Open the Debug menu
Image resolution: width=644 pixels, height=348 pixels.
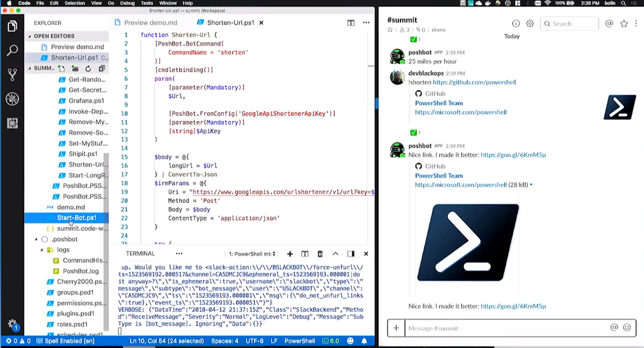point(127,3)
